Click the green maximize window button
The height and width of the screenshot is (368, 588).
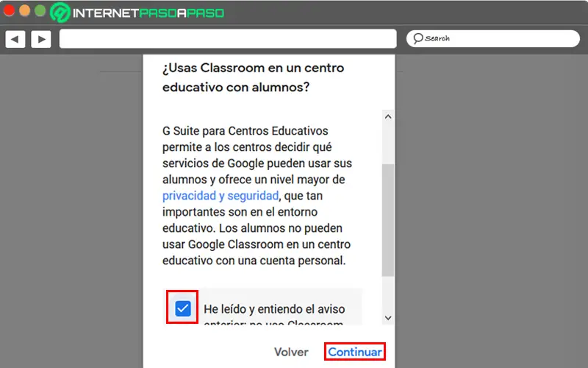pos(40,10)
